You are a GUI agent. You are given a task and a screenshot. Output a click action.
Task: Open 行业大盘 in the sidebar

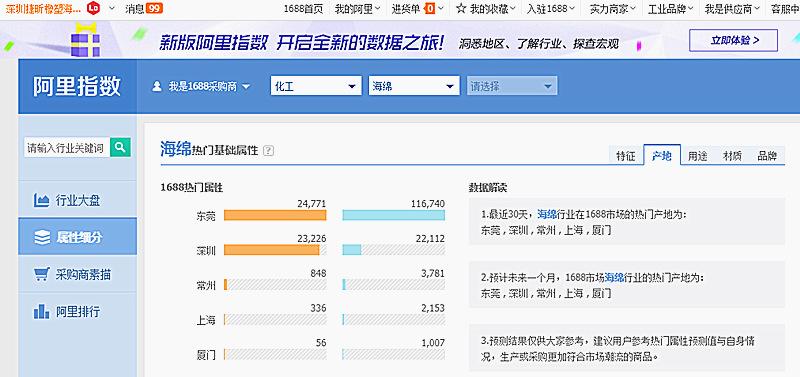click(x=78, y=200)
